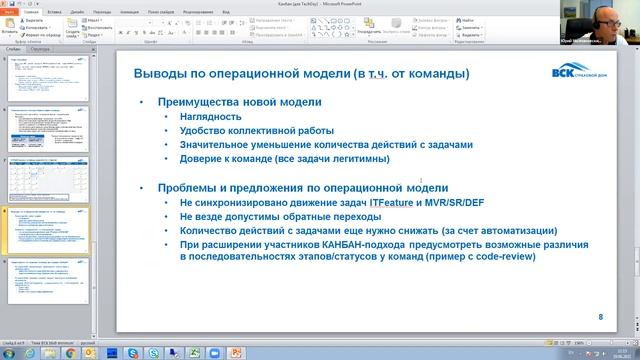Toggle italic formatting
The height and width of the screenshot is (360, 640).
(128, 33)
